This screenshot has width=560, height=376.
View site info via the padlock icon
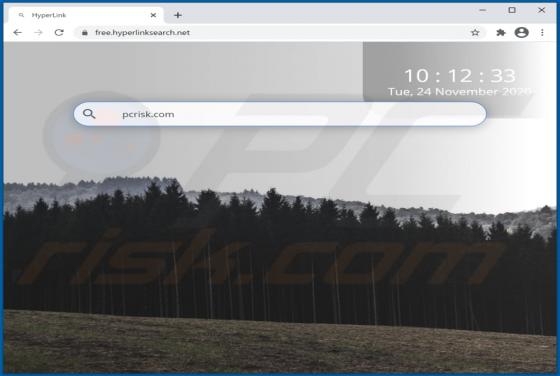click(85, 32)
